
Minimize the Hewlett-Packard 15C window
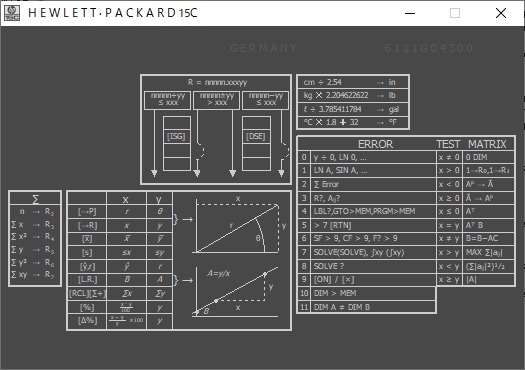(x=410, y=13)
